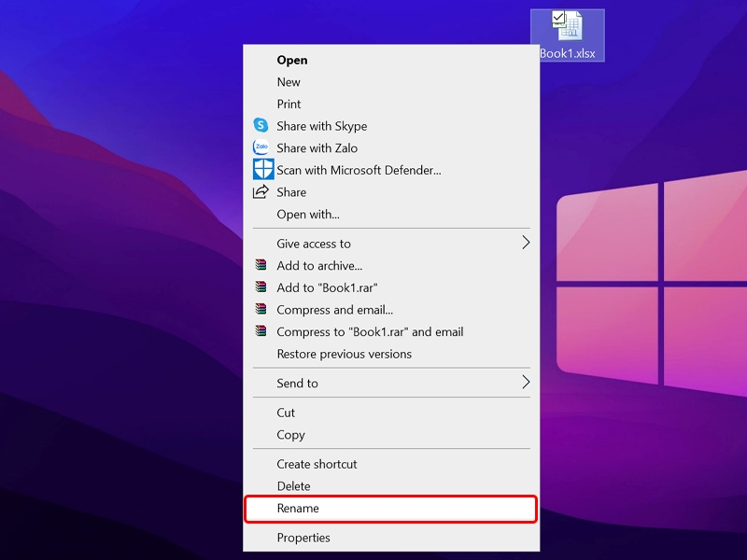Select Restore previous versions
The image size is (747, 560).
(391, 354)
